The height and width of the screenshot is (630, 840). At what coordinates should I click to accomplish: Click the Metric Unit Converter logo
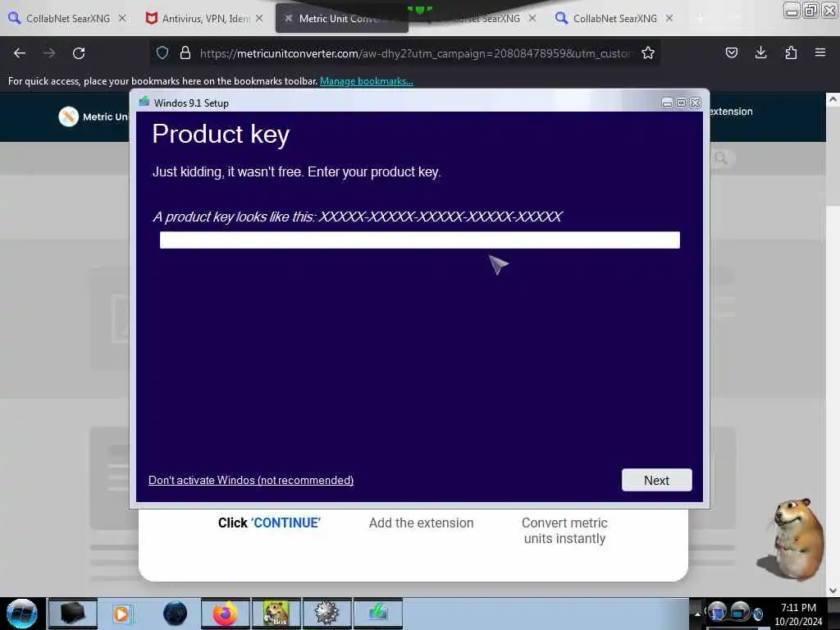(x=69, y=116)
